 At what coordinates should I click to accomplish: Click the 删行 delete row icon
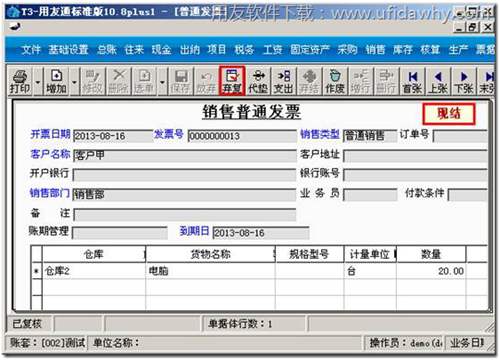tap(386, 81)
